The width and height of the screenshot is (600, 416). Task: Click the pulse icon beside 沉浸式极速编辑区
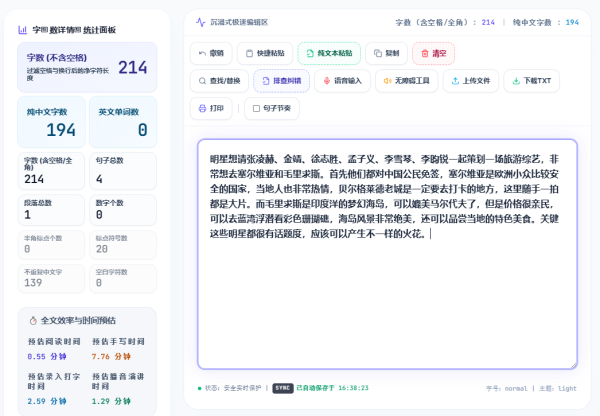tap(201, 22)
